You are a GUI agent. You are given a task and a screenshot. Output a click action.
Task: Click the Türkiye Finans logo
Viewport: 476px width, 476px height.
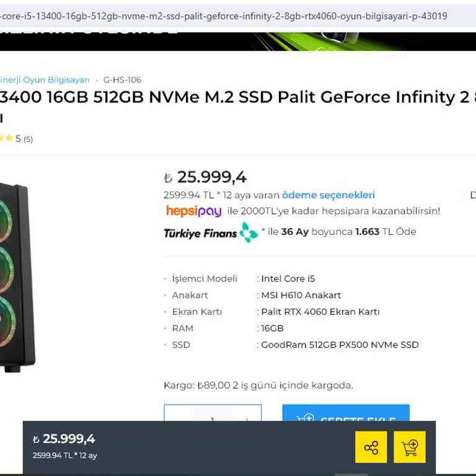click(x=210, y=232)
